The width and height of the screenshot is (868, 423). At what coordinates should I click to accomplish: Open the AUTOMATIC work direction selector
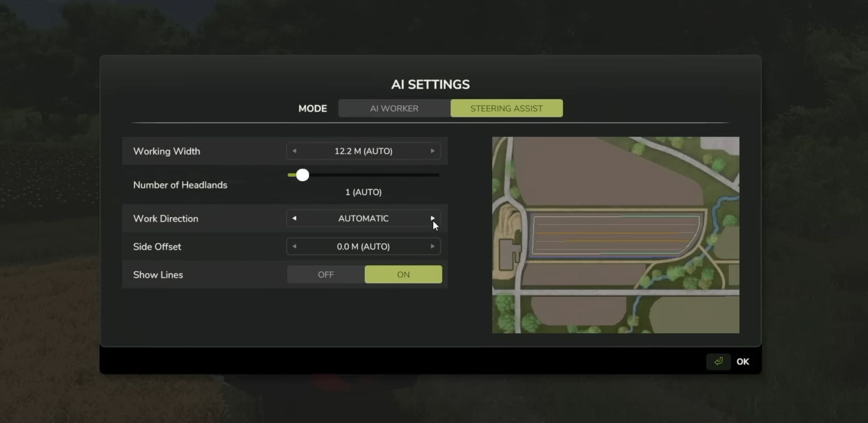(363, 219)
